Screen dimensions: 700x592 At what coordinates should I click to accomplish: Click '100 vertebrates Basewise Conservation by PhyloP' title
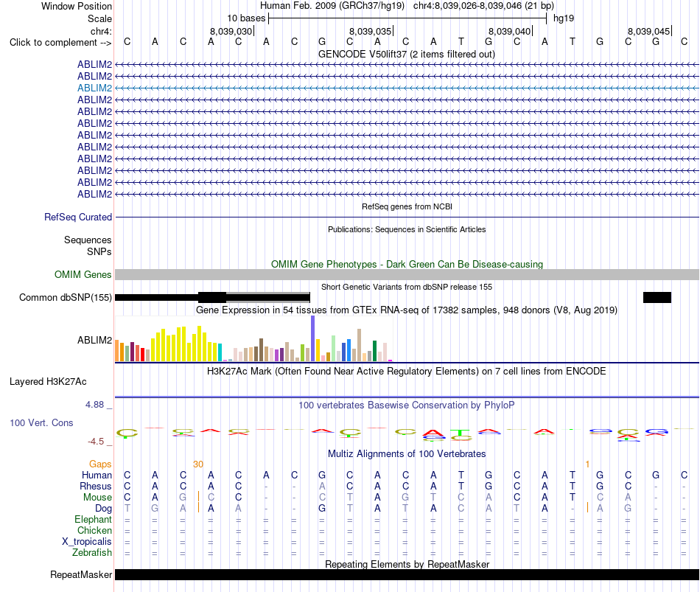(x=407, y=405)
